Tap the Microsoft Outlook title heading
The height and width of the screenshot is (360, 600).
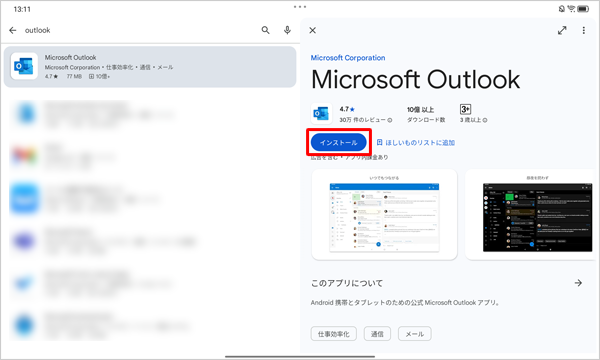pyautogui.click(x=416, y=80)
